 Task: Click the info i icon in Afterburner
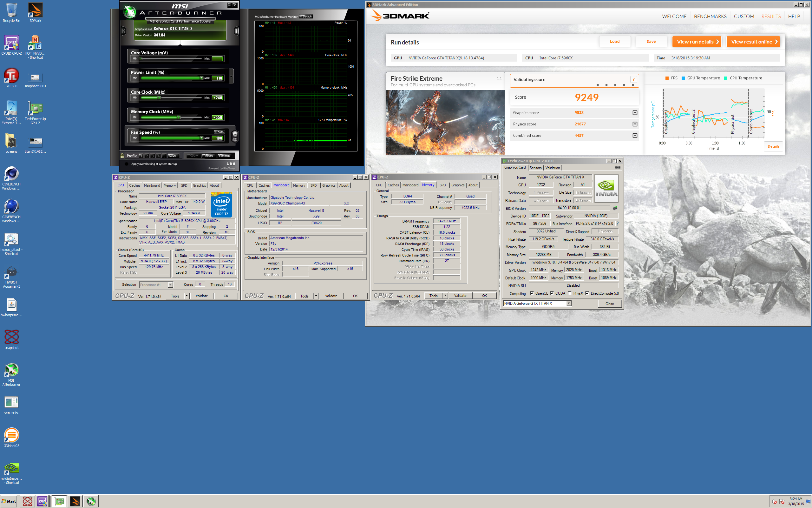[236, 31]
